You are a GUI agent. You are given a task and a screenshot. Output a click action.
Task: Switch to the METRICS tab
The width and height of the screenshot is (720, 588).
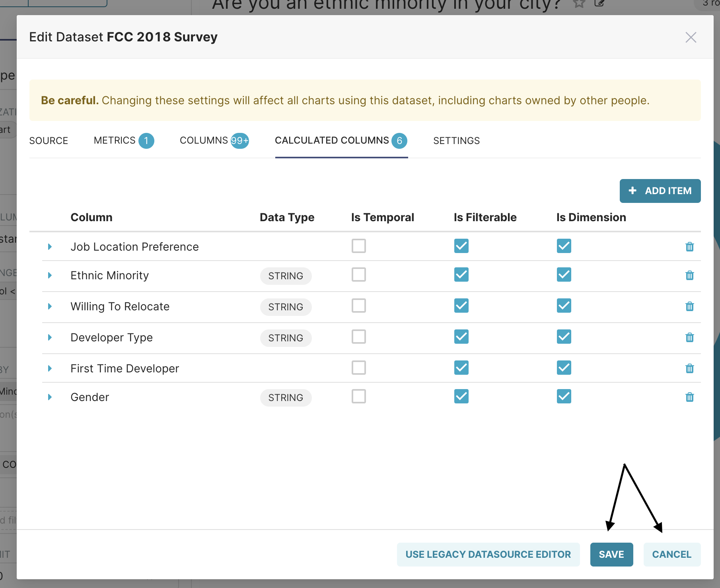[115, 140]
